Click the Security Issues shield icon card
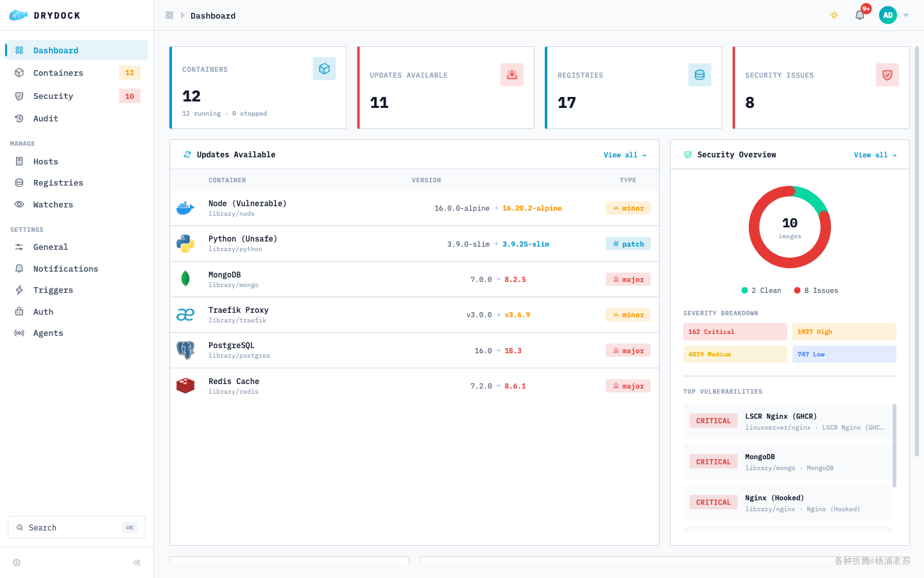924x578 pixels. tap(887, 74)
